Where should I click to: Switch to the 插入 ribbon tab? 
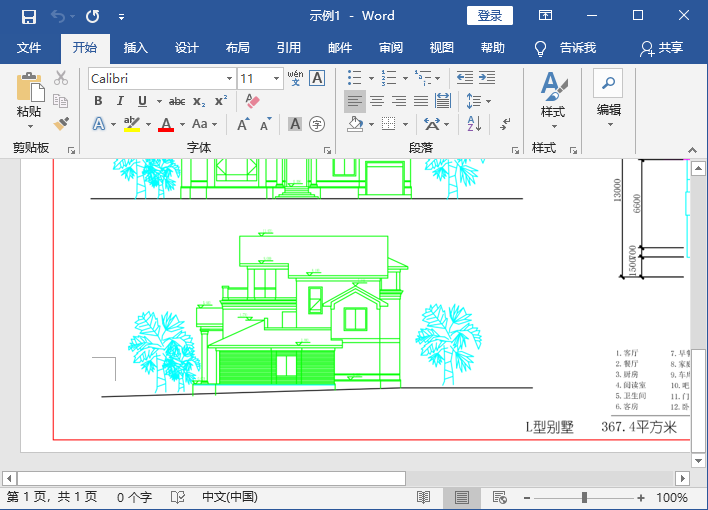[x=135, y=48]
